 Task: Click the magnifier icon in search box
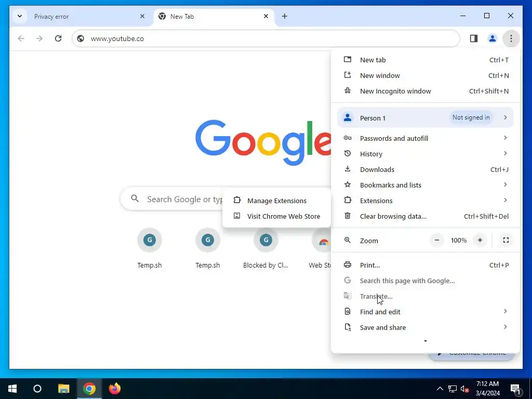135,198
